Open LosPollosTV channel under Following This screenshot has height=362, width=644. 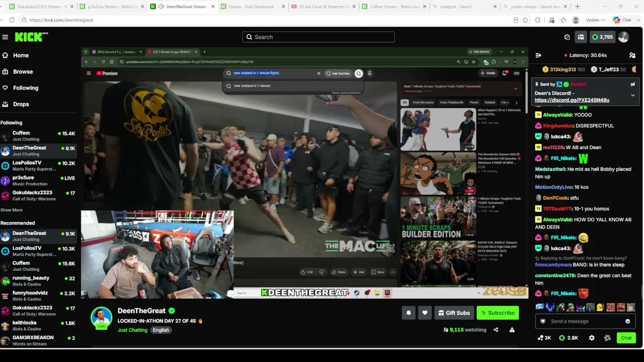tap(39, 166)
